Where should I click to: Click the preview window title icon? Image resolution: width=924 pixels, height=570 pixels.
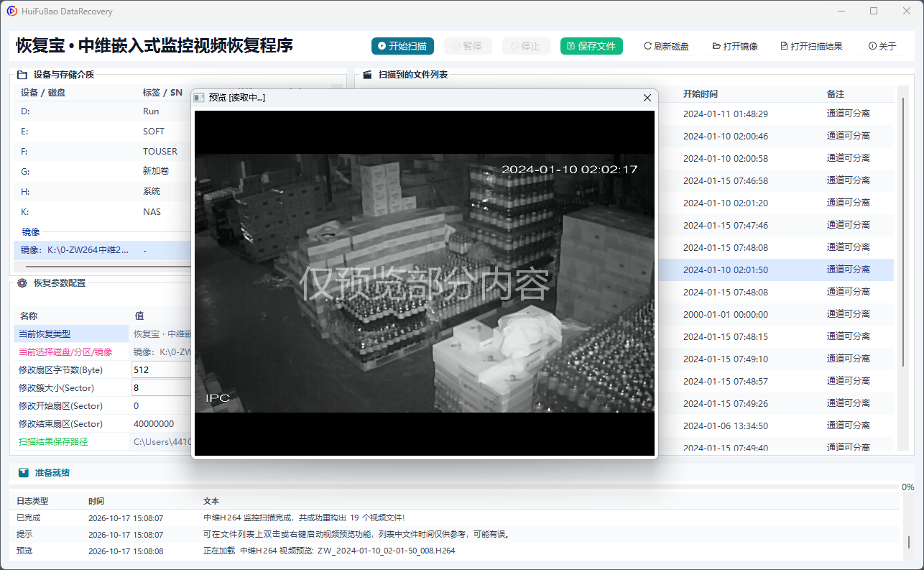click(200, 98)
